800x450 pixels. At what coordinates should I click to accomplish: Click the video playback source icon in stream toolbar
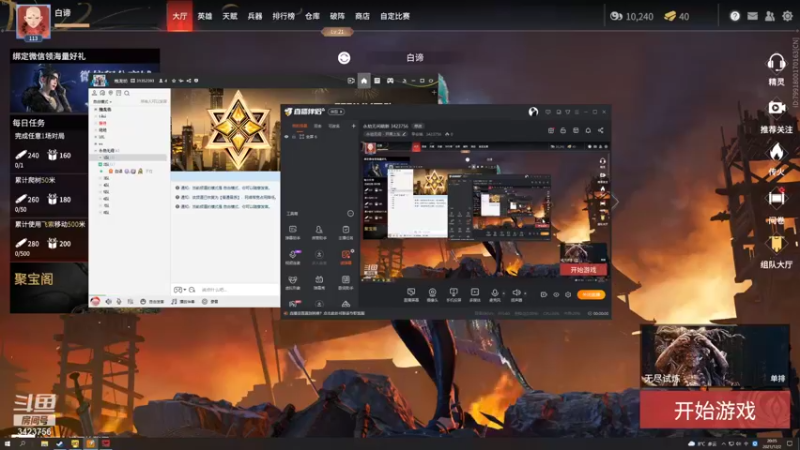(x=474, y=292)
